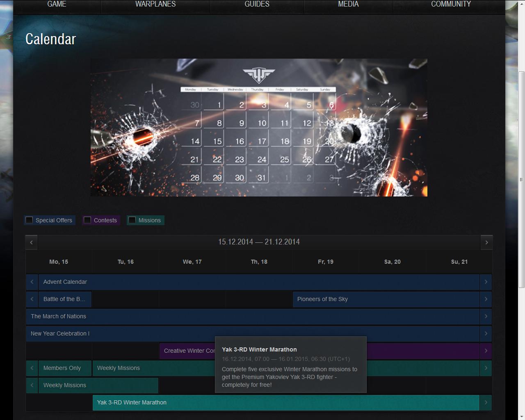
Task: Open the GAME menu
Action: (57, 5)
